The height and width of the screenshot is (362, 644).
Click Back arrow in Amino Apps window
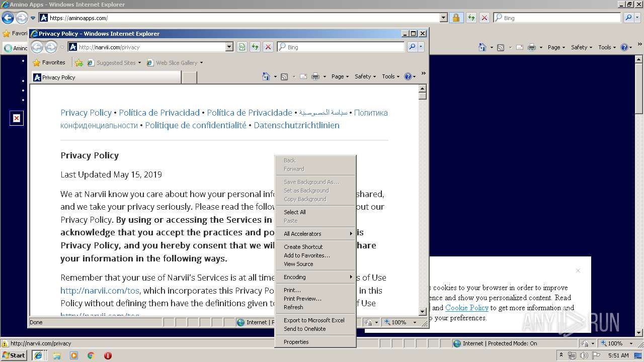pyautogui.click(x=8, y=18)
